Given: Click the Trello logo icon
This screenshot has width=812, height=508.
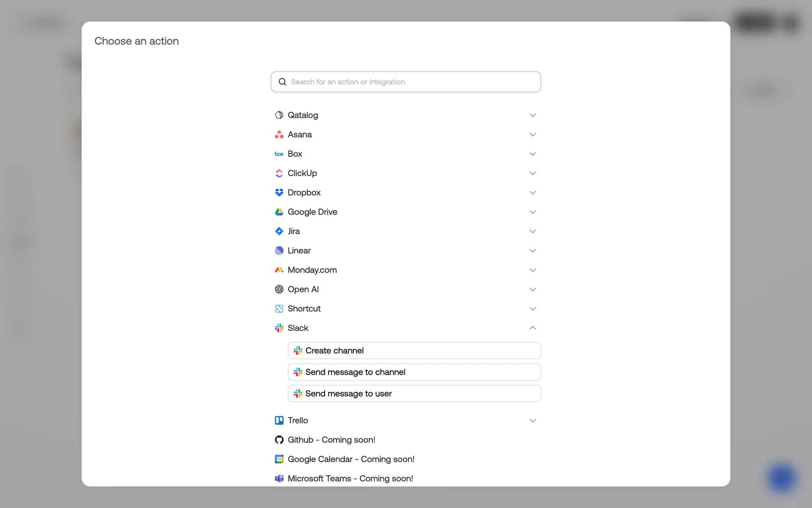Looking at the screenshot, I should (279, 420).
